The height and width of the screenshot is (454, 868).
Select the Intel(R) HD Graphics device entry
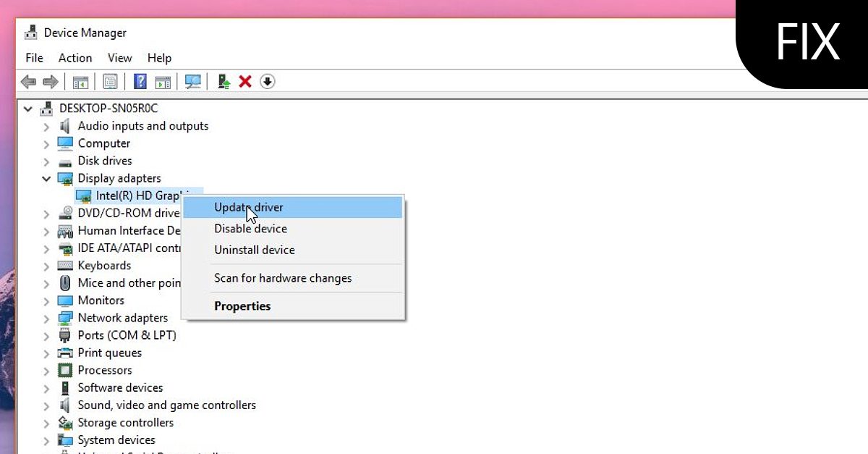click(137, 196)
